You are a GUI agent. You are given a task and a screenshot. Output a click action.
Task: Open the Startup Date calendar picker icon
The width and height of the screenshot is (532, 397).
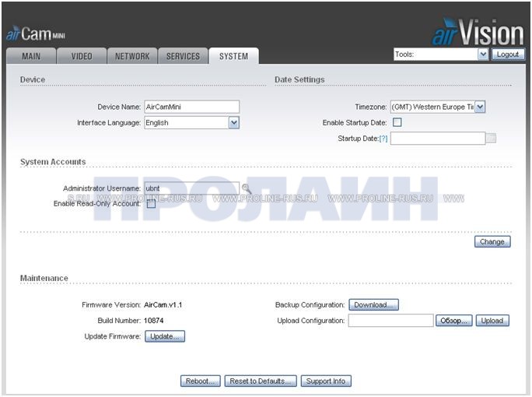(x=491, y=139)
